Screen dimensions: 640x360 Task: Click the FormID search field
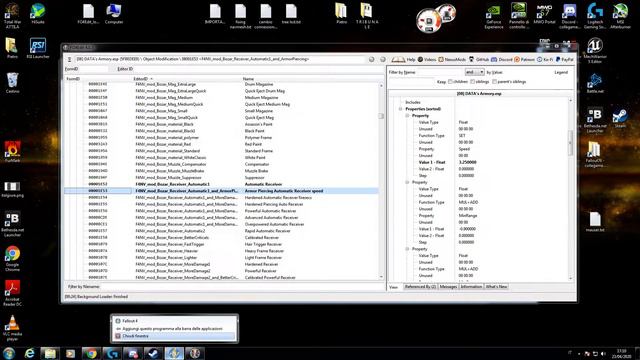click(x=95, y=69)
